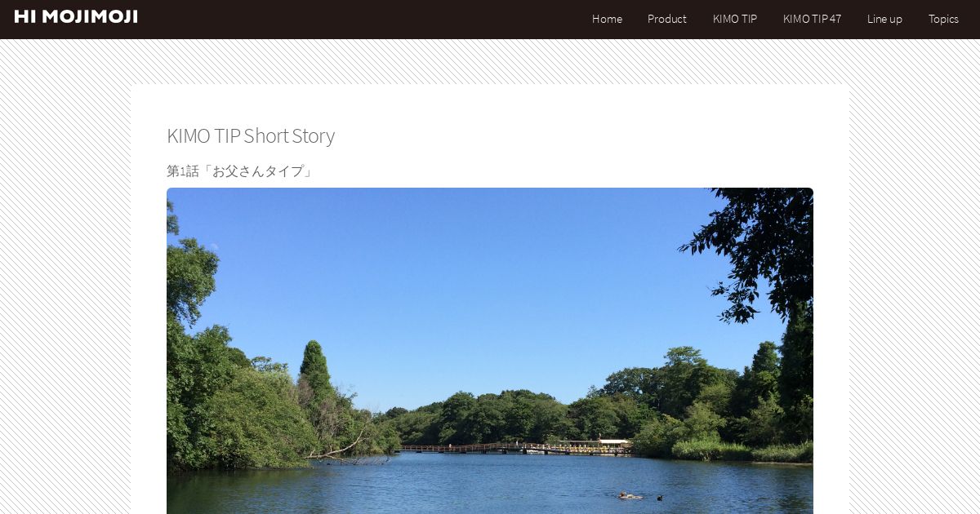Viewport: 980px width, 514px height.
Task: Visit the Line up section
Action: (x=884, y=19)
